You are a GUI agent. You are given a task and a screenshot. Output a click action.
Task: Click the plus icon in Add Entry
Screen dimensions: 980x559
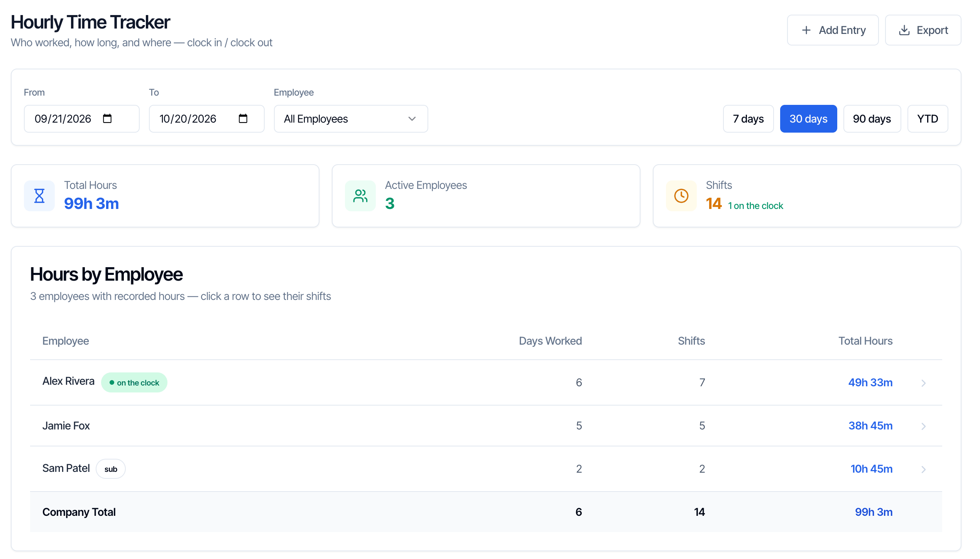[x=806, y=30]
